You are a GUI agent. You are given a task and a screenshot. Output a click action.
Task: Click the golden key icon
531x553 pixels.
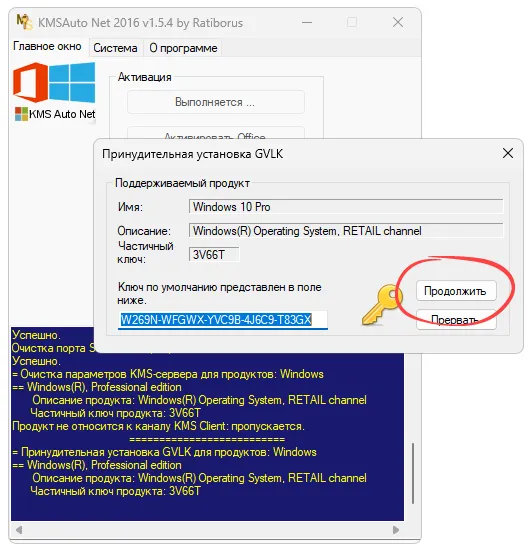(x=382, y=304)
